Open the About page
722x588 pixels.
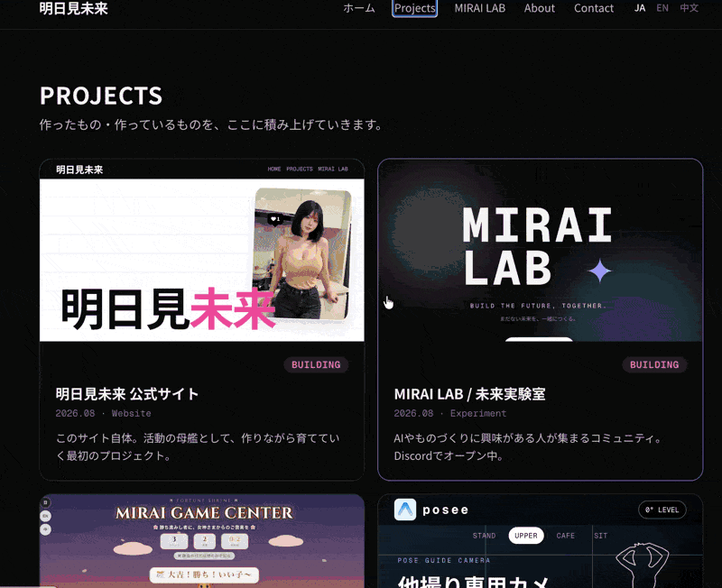pyautogui.click(x=539, y=8)
